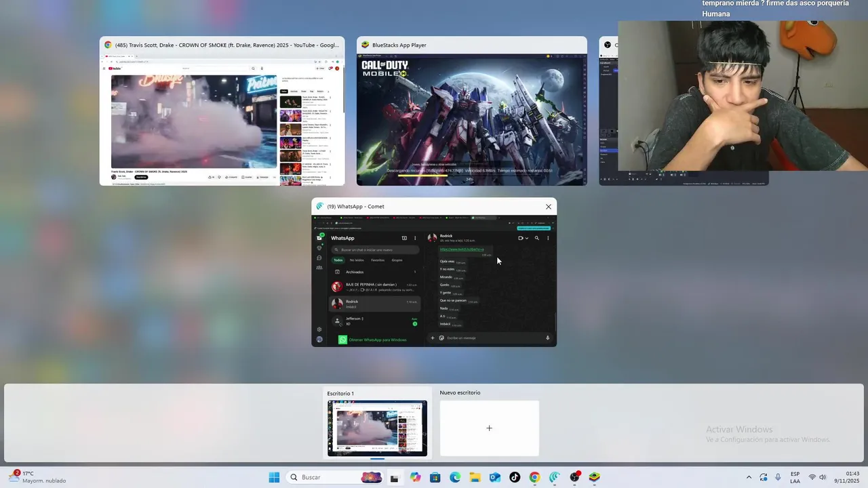The height and width of the screenshot is (488, 868).
Task: Open Microsoft Edge from the taskbar
Action: pyautogui.click(x=455, y=477)
